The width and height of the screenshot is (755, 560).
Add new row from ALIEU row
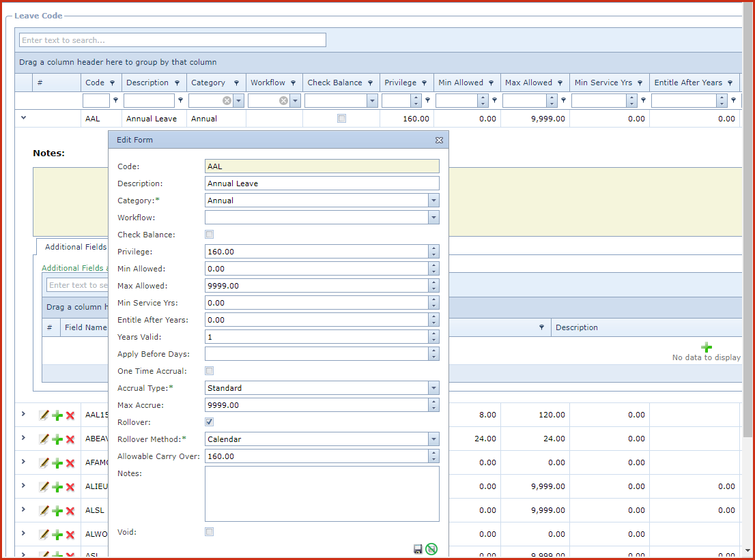point(57,487)
